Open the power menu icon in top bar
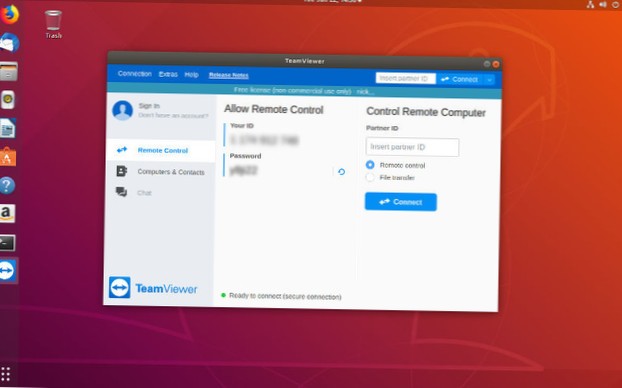Viewport: 622px width, 388px height. pos(616,4)
